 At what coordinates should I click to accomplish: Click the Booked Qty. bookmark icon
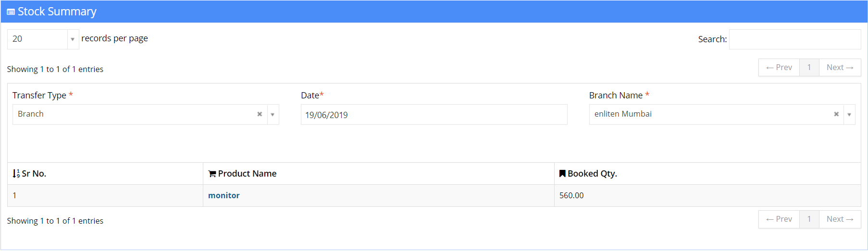coord(562,173)
